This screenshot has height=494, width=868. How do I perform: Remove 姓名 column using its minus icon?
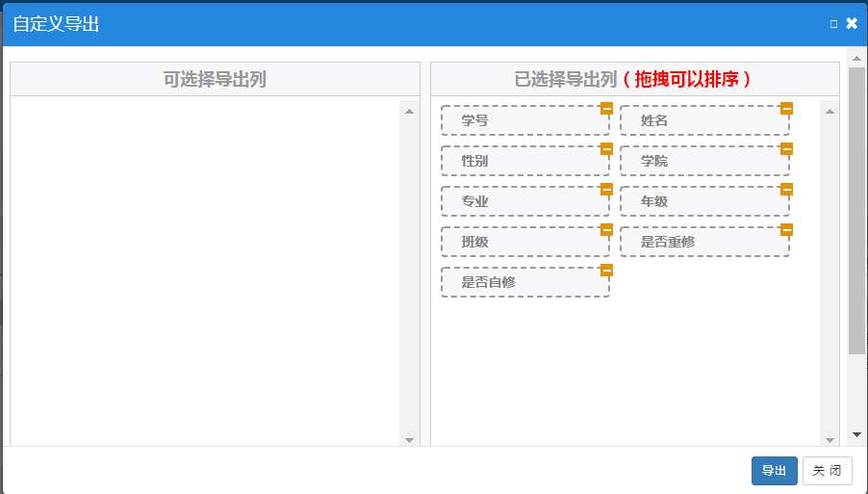786,109
